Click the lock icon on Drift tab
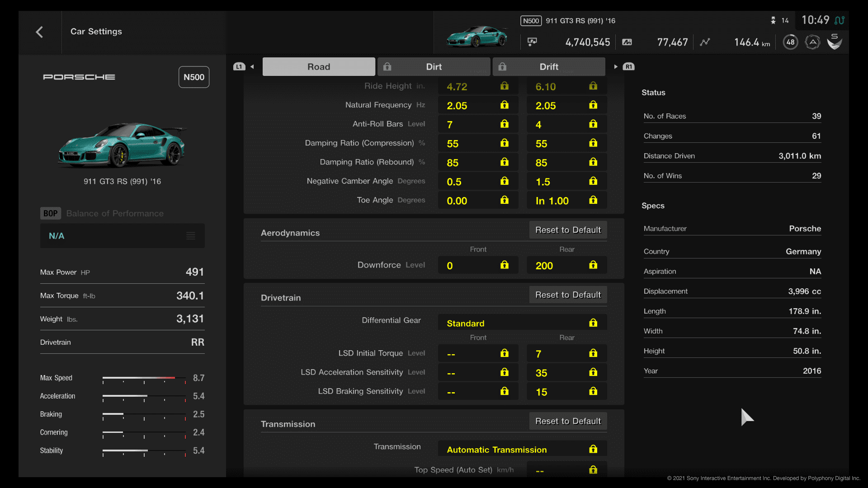The height and width of the screenshot is (488, 868). [502, 67]
